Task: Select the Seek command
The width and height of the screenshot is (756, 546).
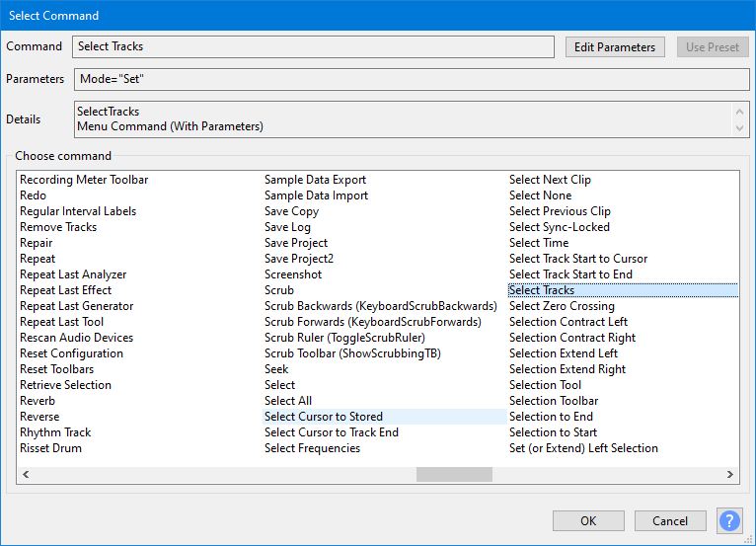Action: tap(276, 369)
